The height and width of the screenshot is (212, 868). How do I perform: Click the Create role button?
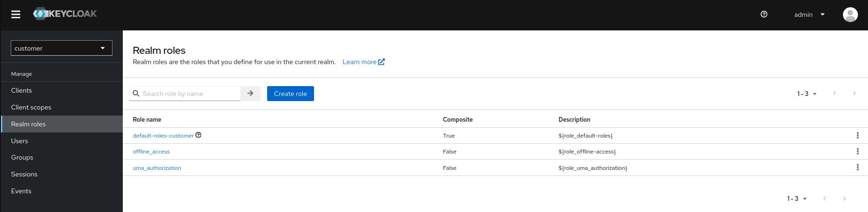(x=290, y=94)
